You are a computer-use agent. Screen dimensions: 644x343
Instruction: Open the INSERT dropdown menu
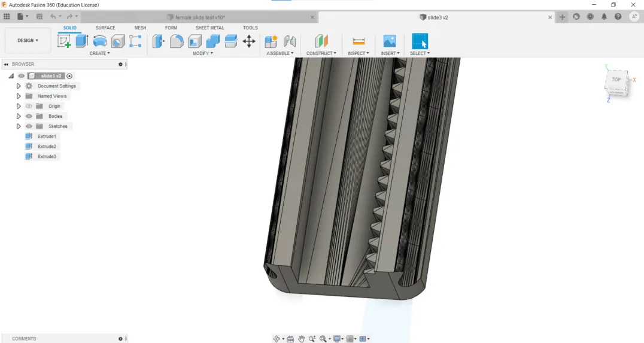[390, 53]
